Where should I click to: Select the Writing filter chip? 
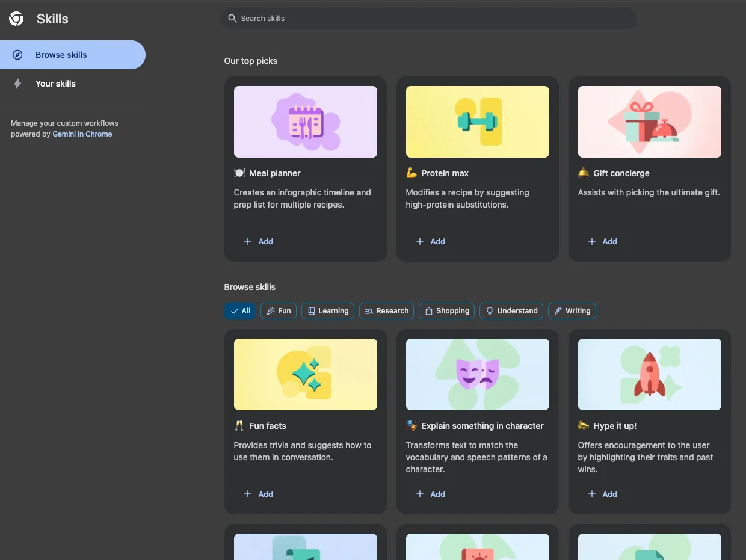tap(572, 311)
